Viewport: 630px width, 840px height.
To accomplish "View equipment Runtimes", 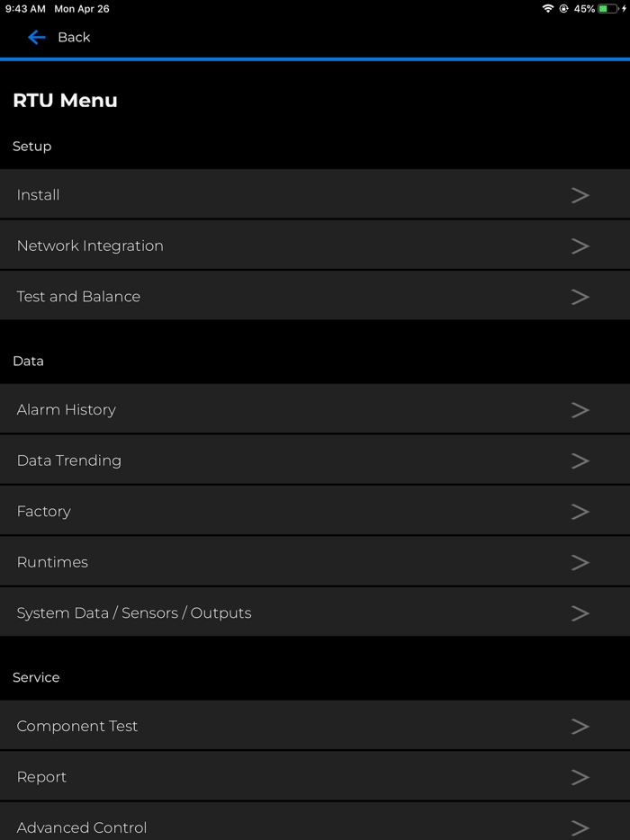I will (315, 561).
